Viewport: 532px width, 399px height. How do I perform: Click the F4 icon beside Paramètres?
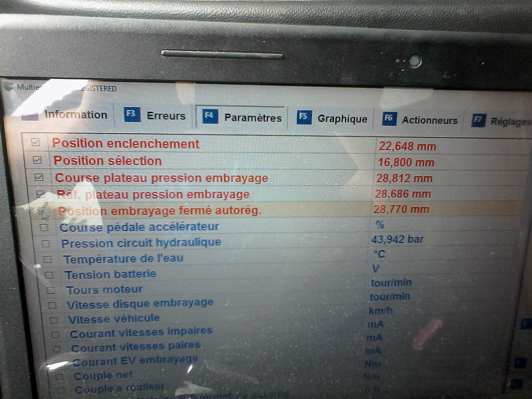click(x=210, y=116)
